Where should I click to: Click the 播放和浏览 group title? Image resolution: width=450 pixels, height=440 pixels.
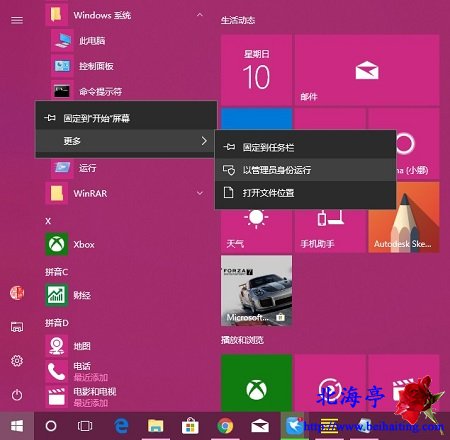[x=242, y=340]
